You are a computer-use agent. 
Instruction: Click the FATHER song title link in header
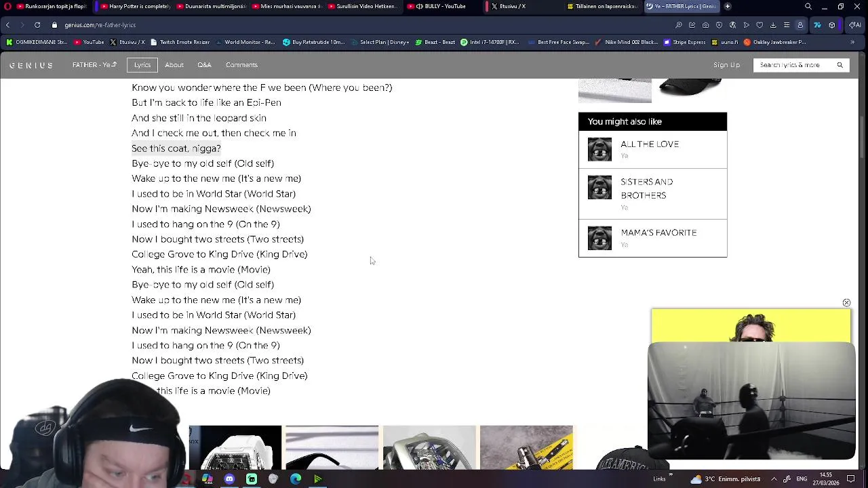point(94,65)
